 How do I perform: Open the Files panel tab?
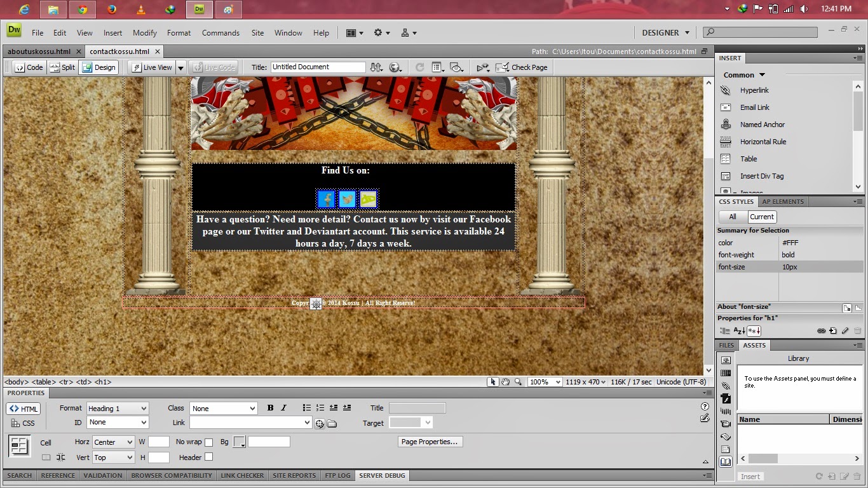pyautogui.click(x=726, y=345)
